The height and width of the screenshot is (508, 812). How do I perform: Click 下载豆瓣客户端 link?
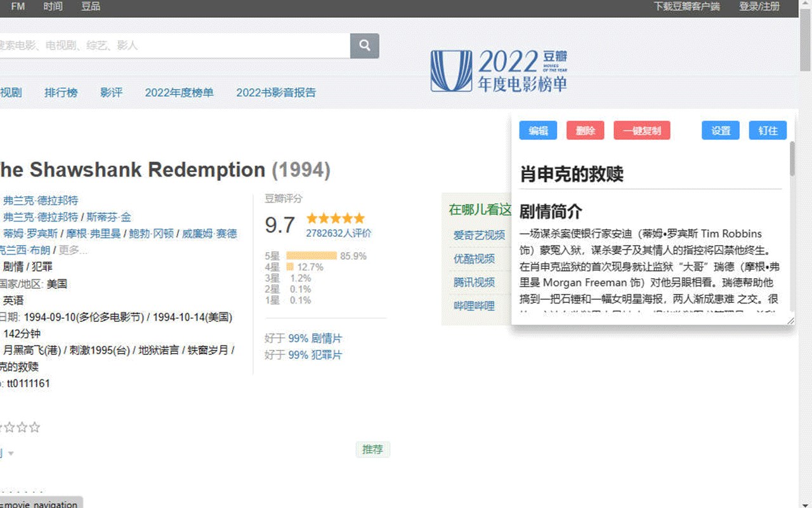687,6
